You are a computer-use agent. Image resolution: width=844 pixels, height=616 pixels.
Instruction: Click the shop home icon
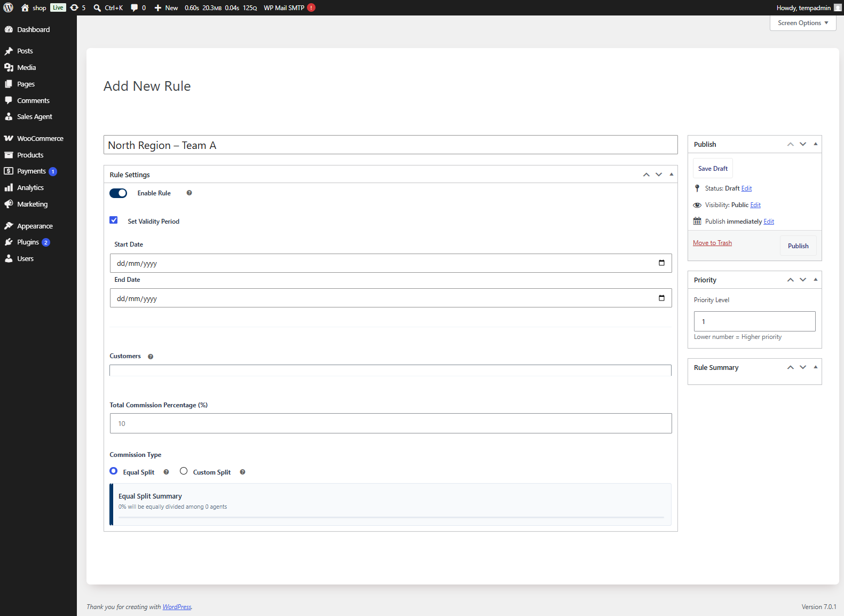click(25, 7)
